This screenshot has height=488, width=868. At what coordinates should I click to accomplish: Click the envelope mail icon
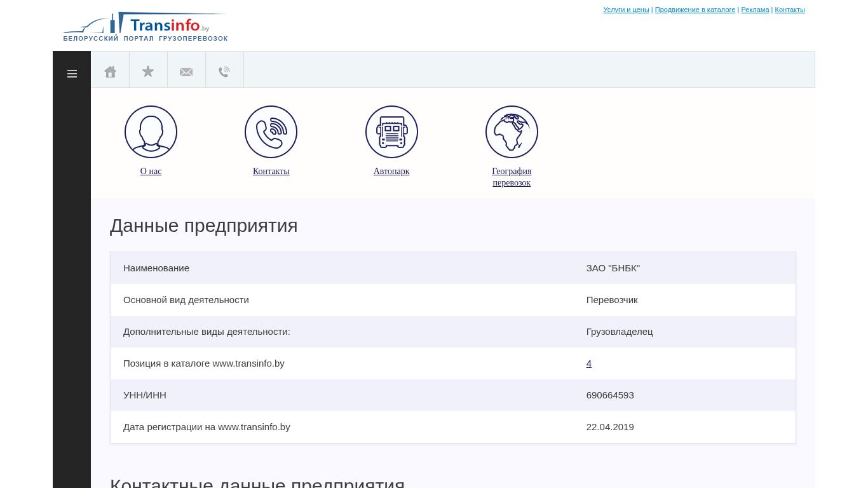[x=186, y=72]
